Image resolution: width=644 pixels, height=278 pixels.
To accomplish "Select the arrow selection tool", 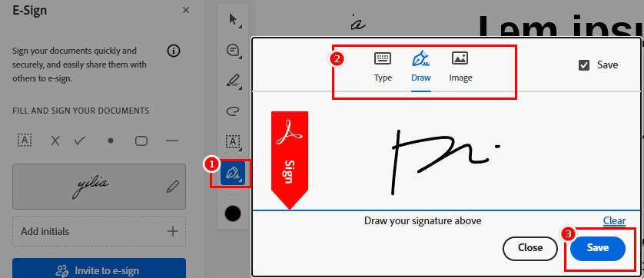I will (x=233, y=19).
